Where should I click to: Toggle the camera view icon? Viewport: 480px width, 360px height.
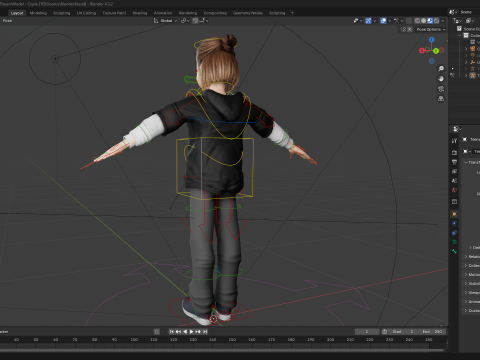point(441,89)
